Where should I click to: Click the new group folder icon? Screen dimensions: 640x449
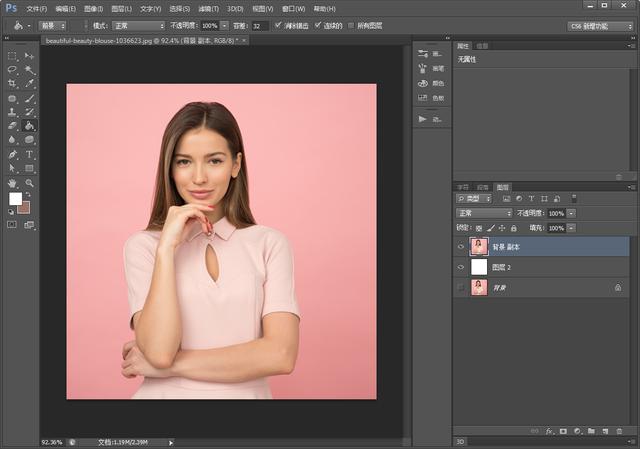(591, 431)
